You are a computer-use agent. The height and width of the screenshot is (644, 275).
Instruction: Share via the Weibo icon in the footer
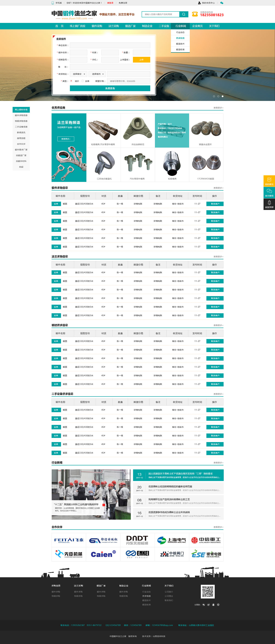(209, 605)
